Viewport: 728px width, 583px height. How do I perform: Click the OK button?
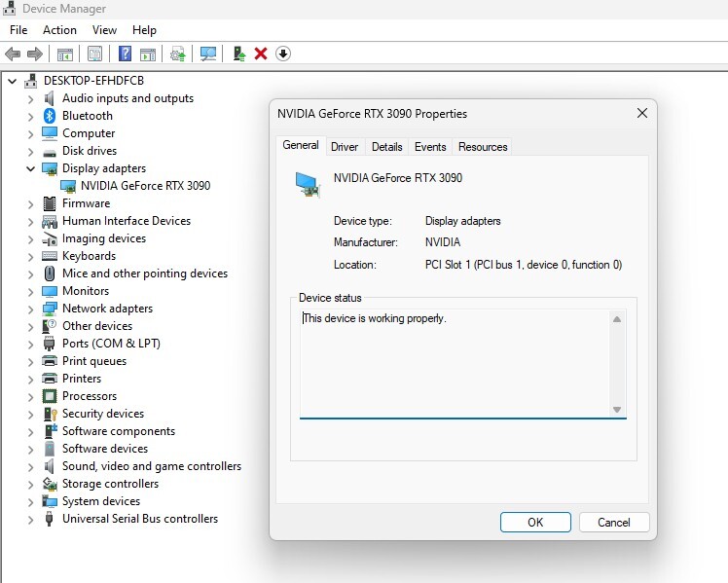pos(535,523)
